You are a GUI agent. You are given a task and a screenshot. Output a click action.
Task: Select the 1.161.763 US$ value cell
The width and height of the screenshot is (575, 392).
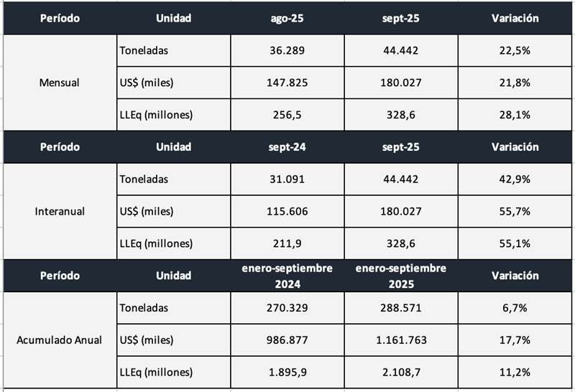(401, 340)
